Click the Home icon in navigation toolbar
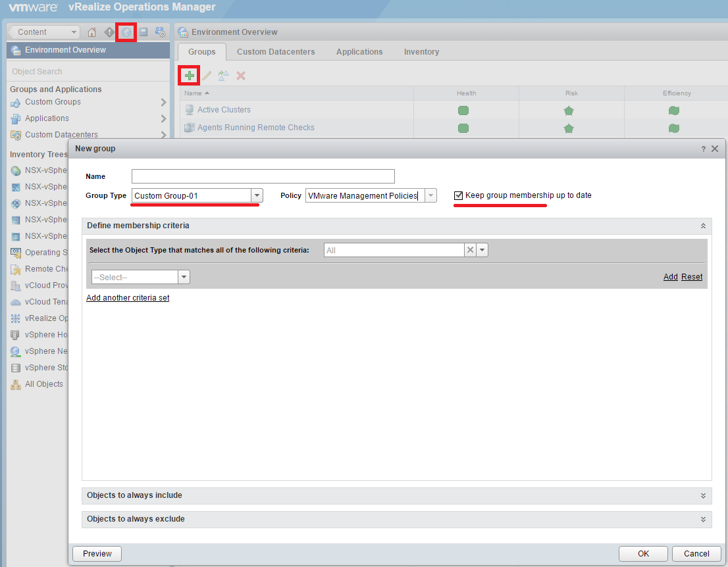 point(92,32)
